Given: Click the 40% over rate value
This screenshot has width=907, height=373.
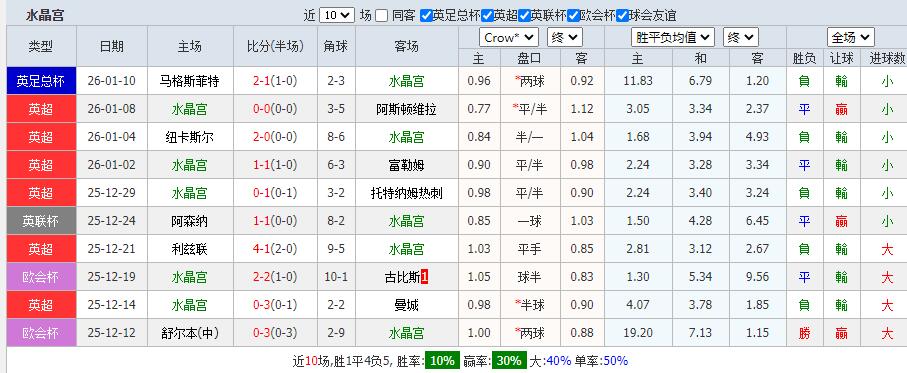Looking at the screenshot, I should point(558,361).
